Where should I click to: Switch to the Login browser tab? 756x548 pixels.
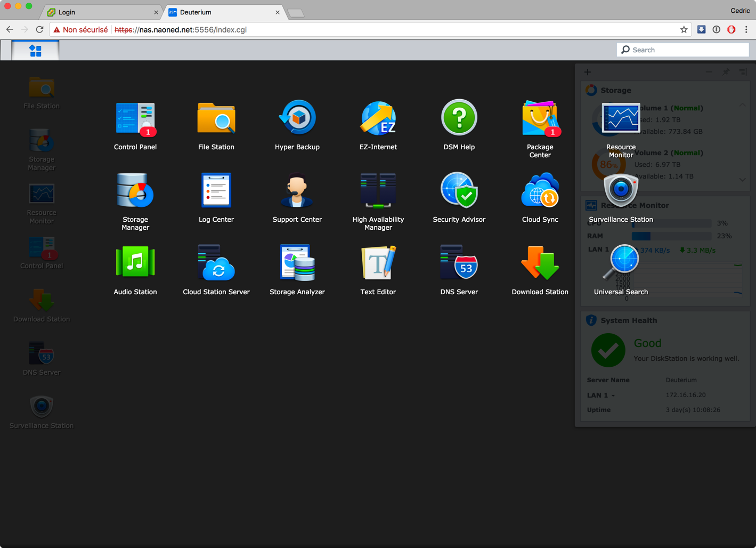click(101, 12)
